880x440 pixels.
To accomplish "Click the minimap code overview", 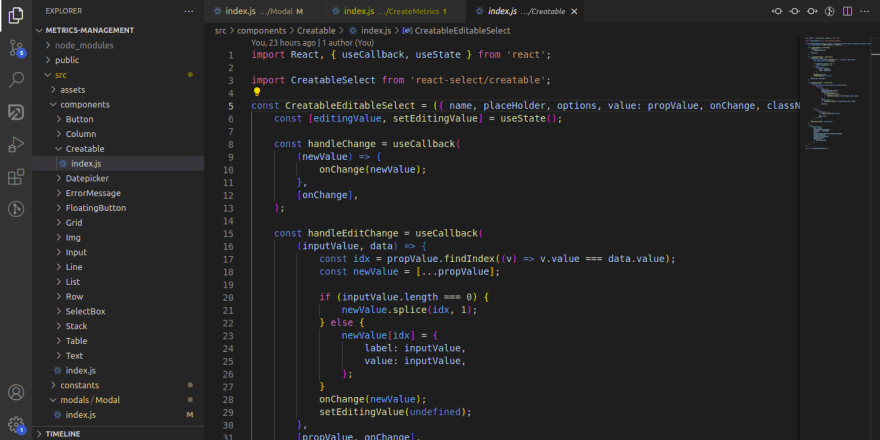I will (x=835, y=94).
